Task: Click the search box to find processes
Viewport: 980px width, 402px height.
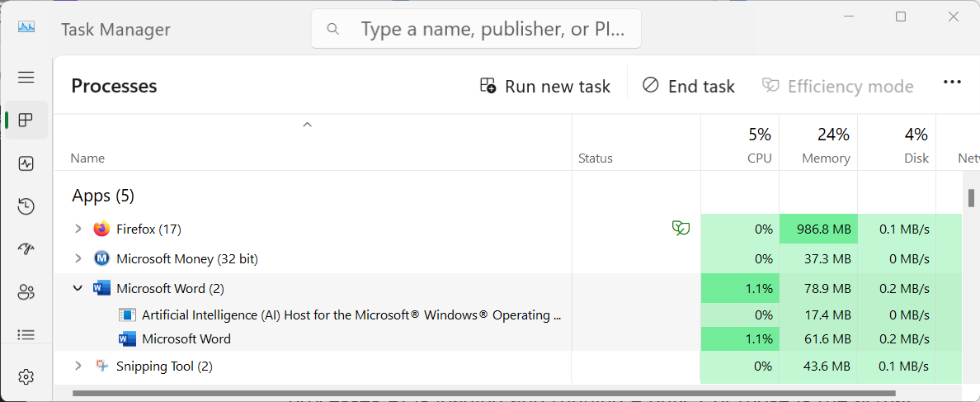Action: 476,29
